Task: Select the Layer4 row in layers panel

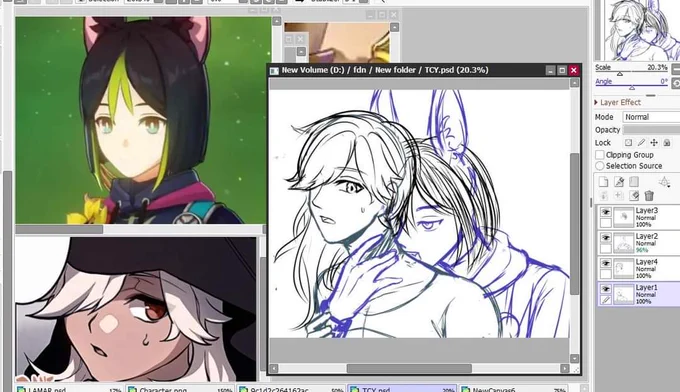Action: click(638, 268)
